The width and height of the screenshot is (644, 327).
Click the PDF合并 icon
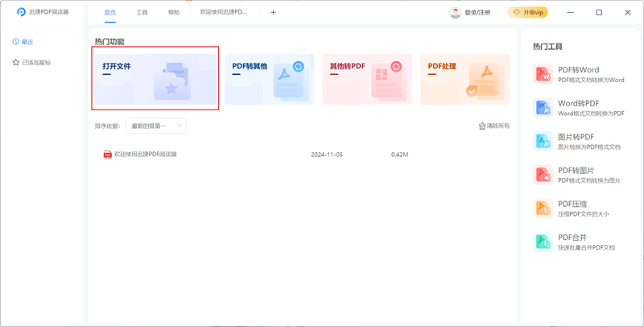tap(543, 242)
